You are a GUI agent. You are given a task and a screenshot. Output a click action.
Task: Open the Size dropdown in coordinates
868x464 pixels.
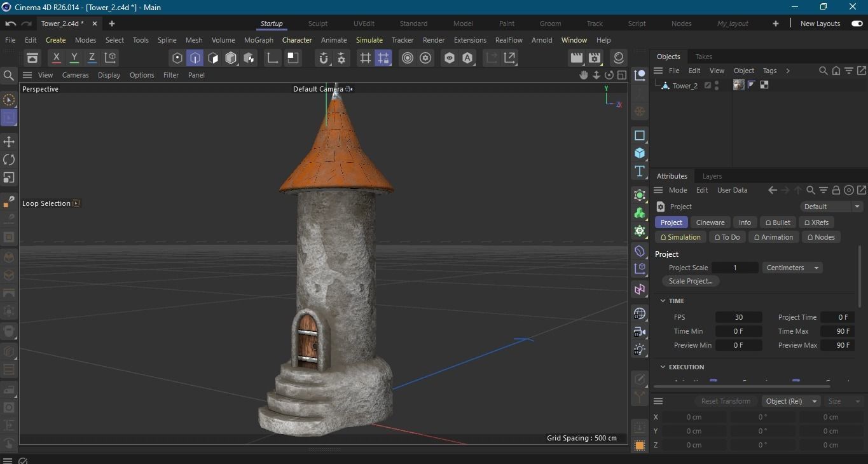844,401
